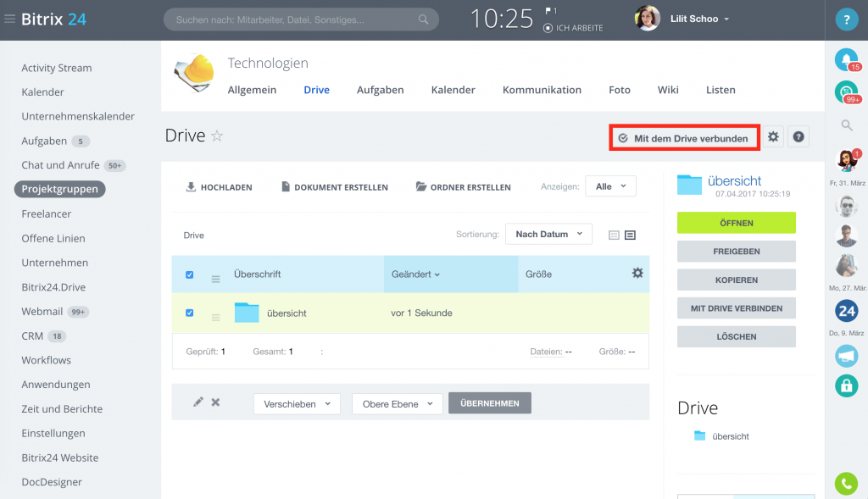Open Bitrix24.Drive in left menu
This screenshot has width=868, height=499.
tap(53, 287)
